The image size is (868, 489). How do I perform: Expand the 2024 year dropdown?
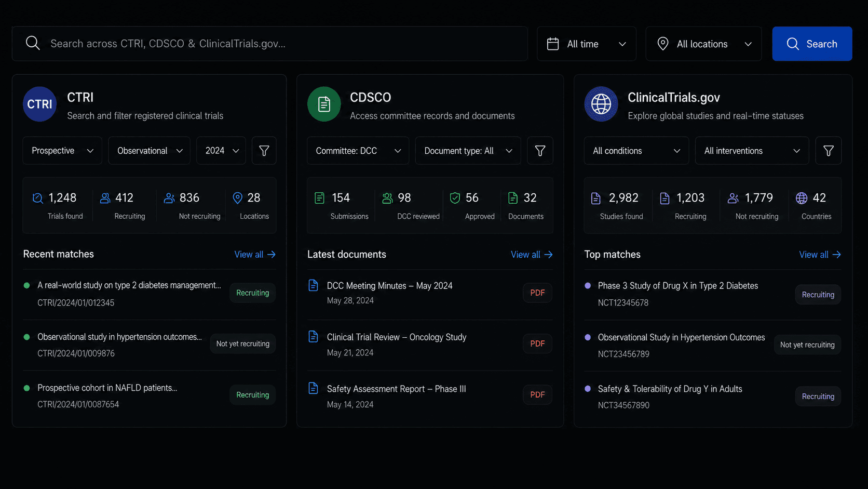click(x=221, y=151)
